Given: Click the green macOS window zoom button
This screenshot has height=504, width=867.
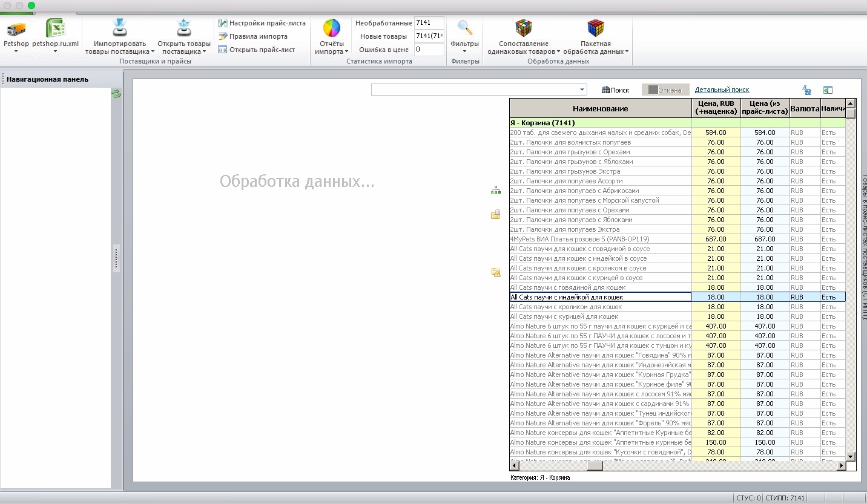Looking at the screenshot, I should (31, 5).
